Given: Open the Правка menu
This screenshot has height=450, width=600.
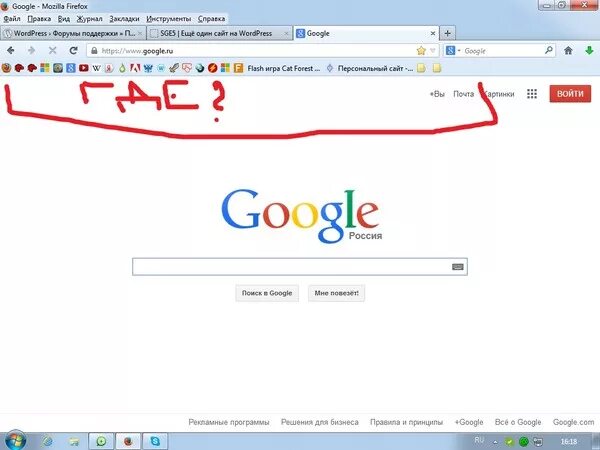Looking at the screenshot, I should [x=39, y=19].
